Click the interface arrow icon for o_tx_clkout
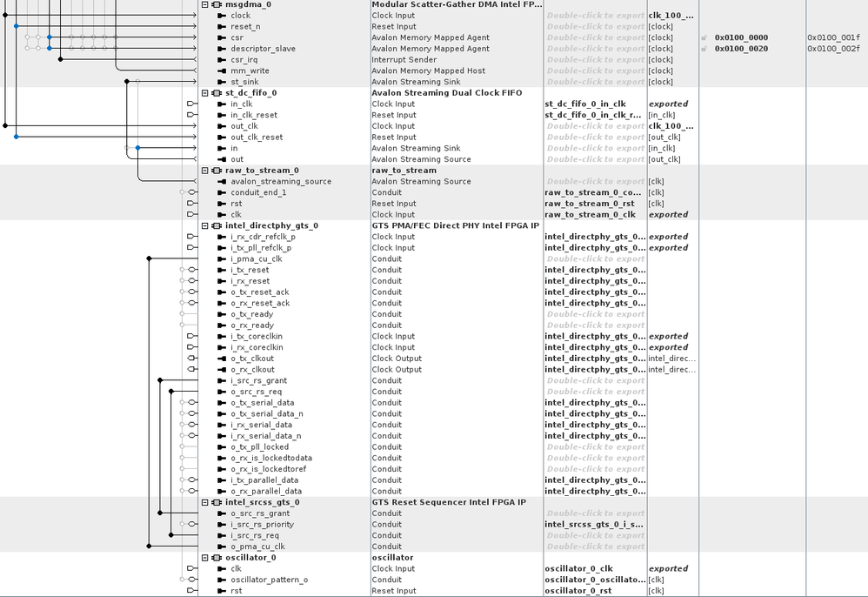The height and width of the screenshot is (597, 868). [222, 359]
